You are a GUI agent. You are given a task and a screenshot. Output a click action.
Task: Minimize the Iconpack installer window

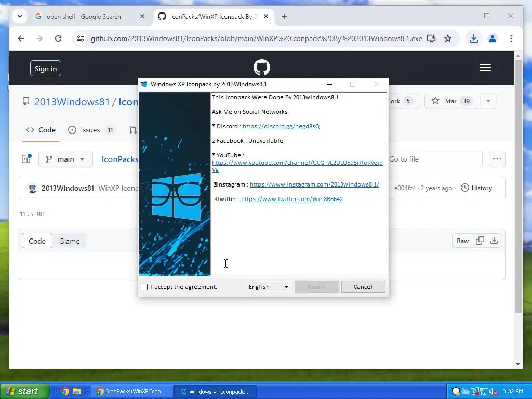329,84
